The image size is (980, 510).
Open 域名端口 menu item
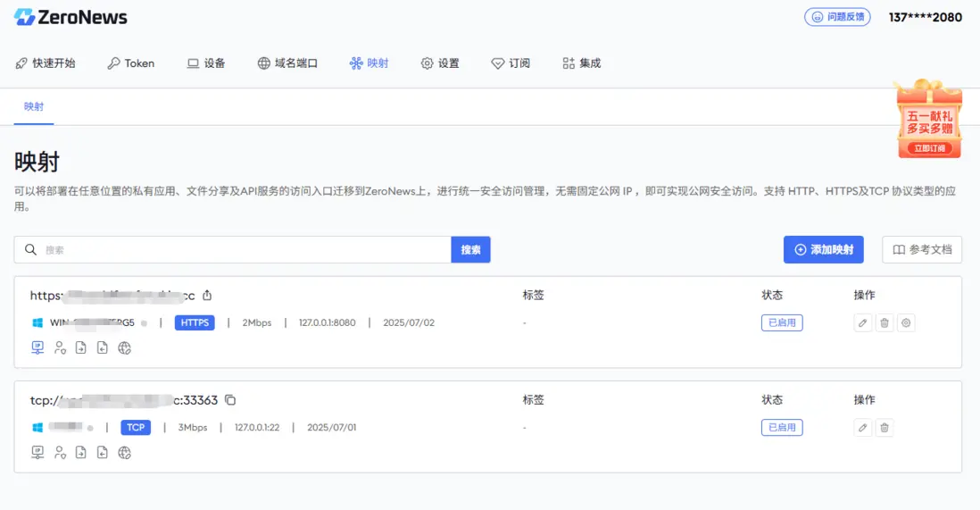point(287,63)
